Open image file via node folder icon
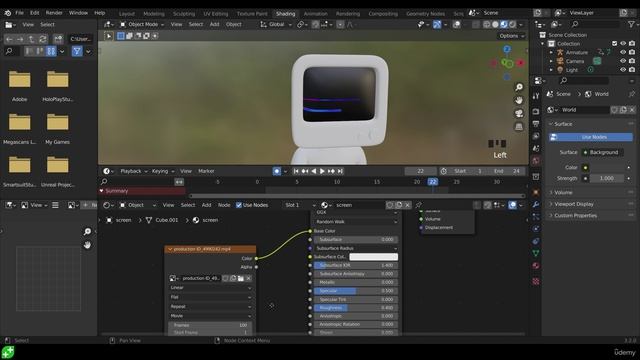The width and height of the screenshot is (640, 360). [x=241, y=278]
